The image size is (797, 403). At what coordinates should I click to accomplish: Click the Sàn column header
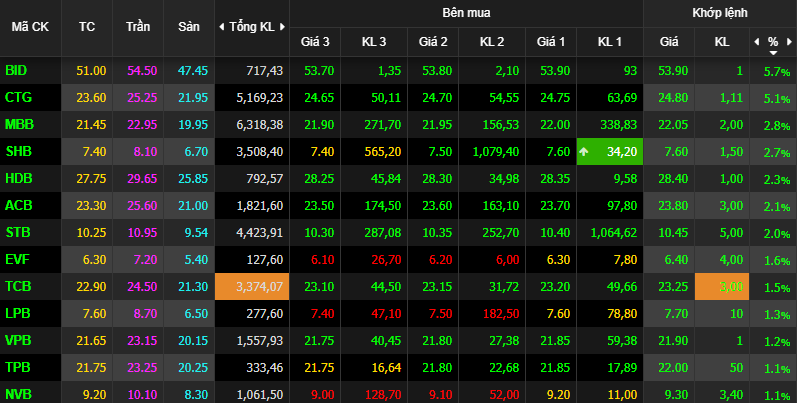tap(189, 27)
